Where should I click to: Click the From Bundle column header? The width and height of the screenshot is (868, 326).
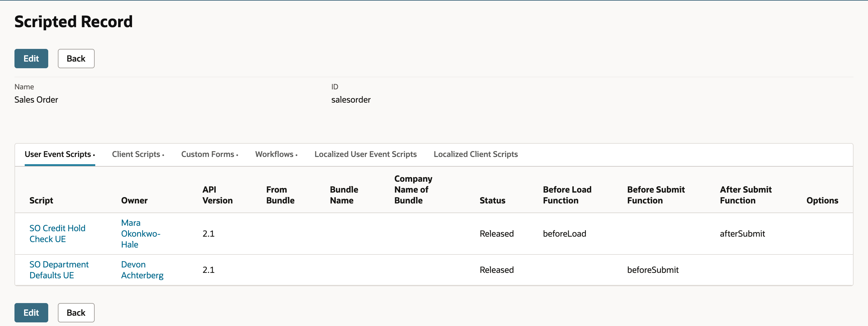(x=280, y=195)
